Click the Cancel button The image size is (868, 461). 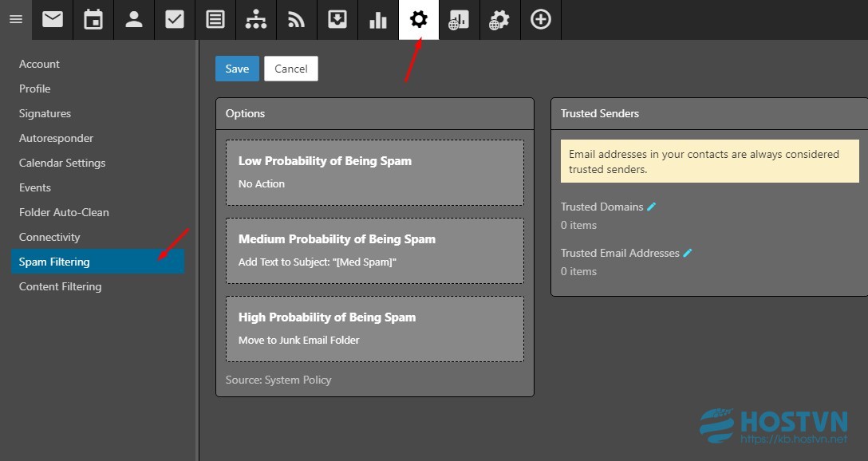pyautogui.click(x=291, y=69)
